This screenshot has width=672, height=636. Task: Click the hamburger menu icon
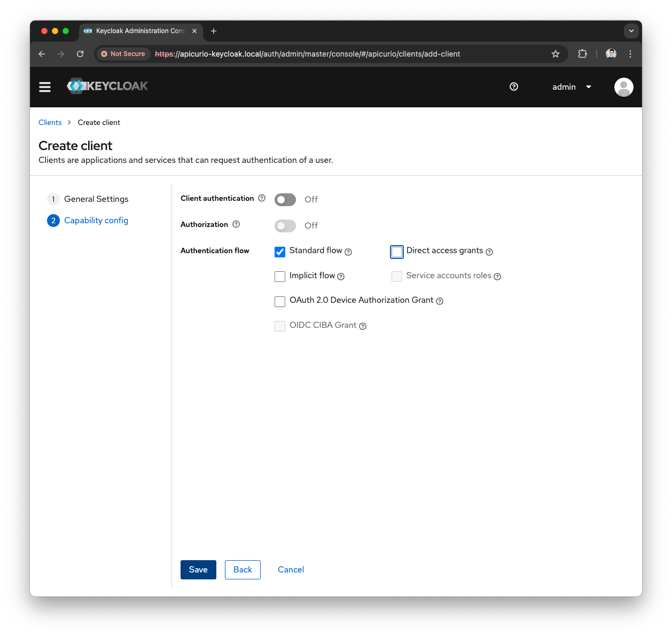(45, 87)
